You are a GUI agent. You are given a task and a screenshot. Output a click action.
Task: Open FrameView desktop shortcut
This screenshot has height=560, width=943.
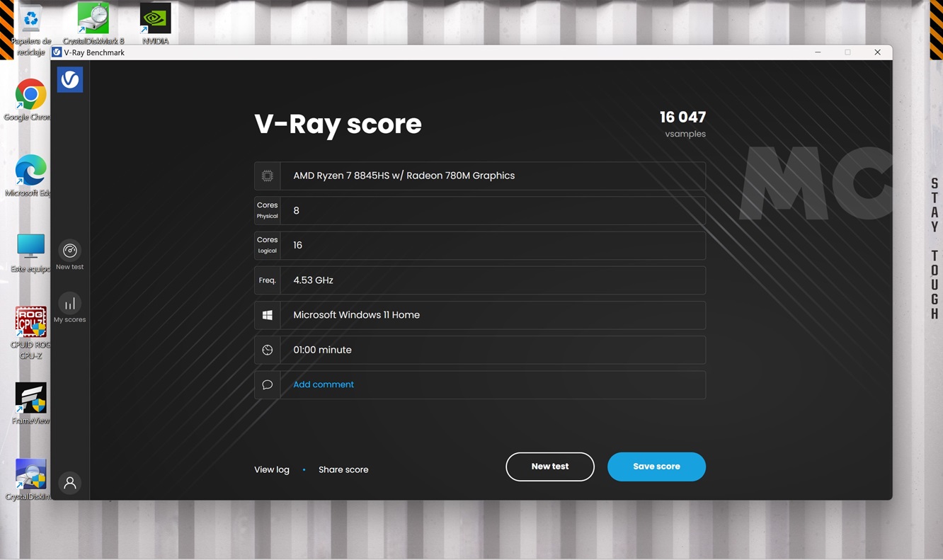tap(30, 400)
